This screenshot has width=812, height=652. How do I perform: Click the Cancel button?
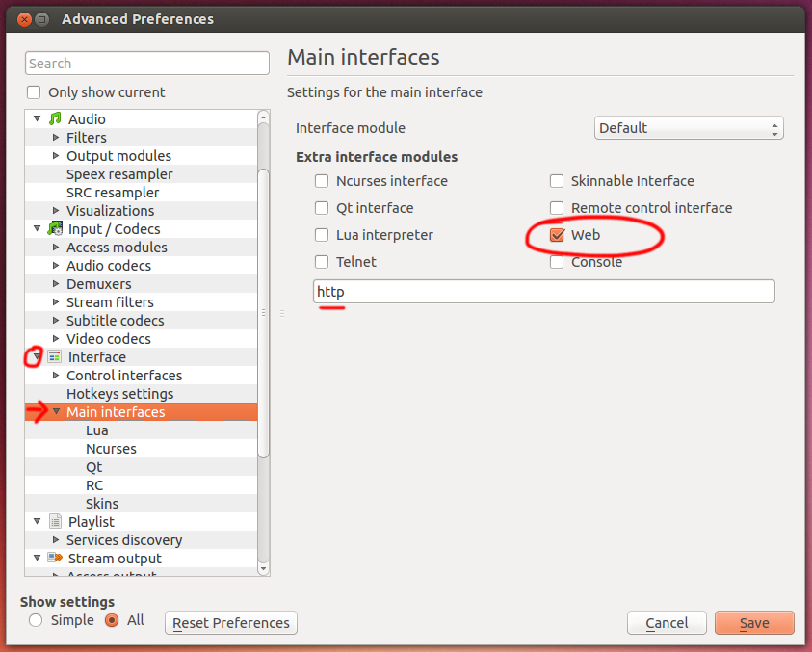click(667, 623)
